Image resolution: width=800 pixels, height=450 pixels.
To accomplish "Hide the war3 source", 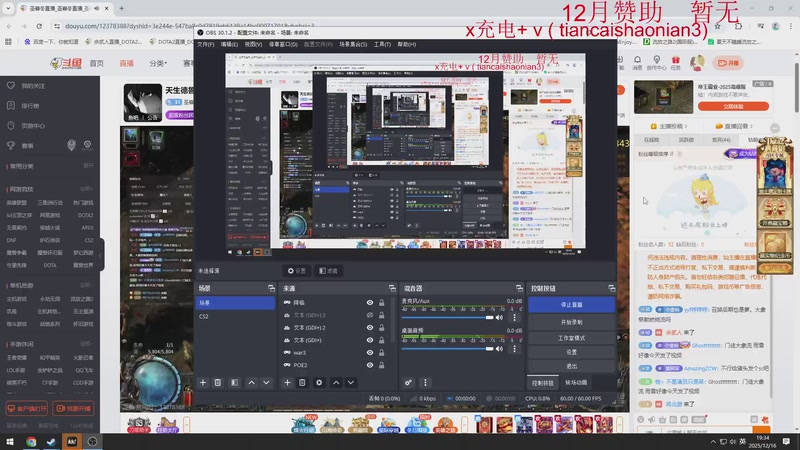I will click(370, 353).
